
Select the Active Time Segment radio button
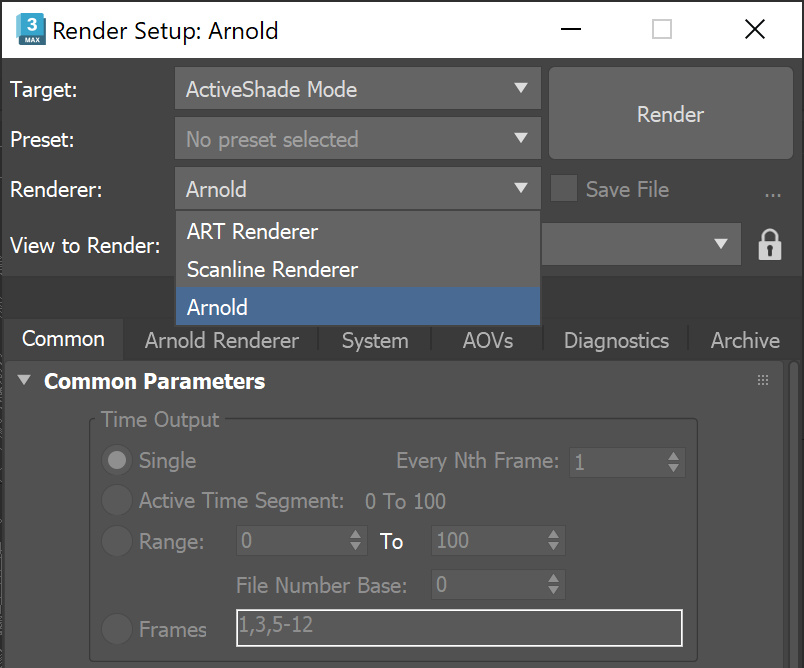(x=118, y=501)
